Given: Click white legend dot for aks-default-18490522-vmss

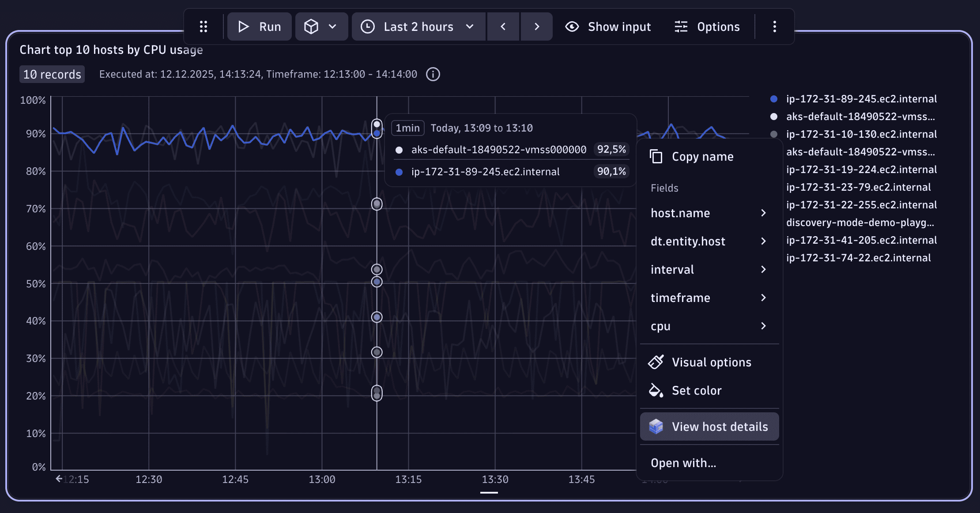Looking at the screenshot, I should tap(774, 117).
